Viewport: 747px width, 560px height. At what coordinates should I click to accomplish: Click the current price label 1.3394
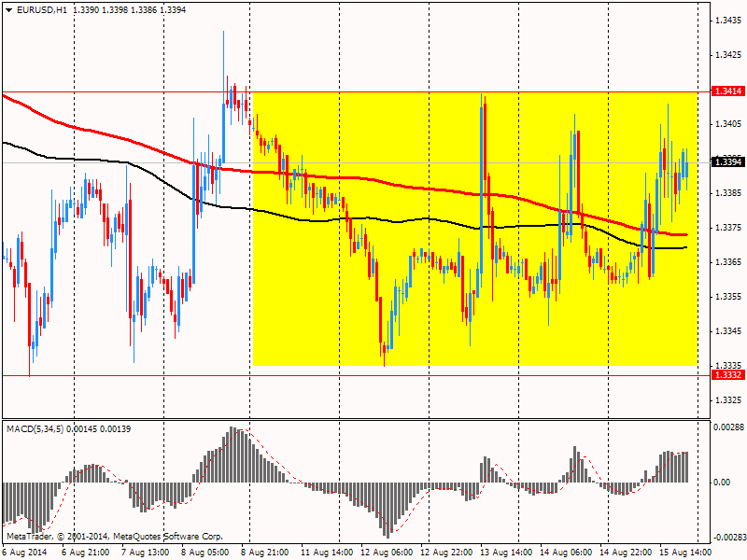727,162
